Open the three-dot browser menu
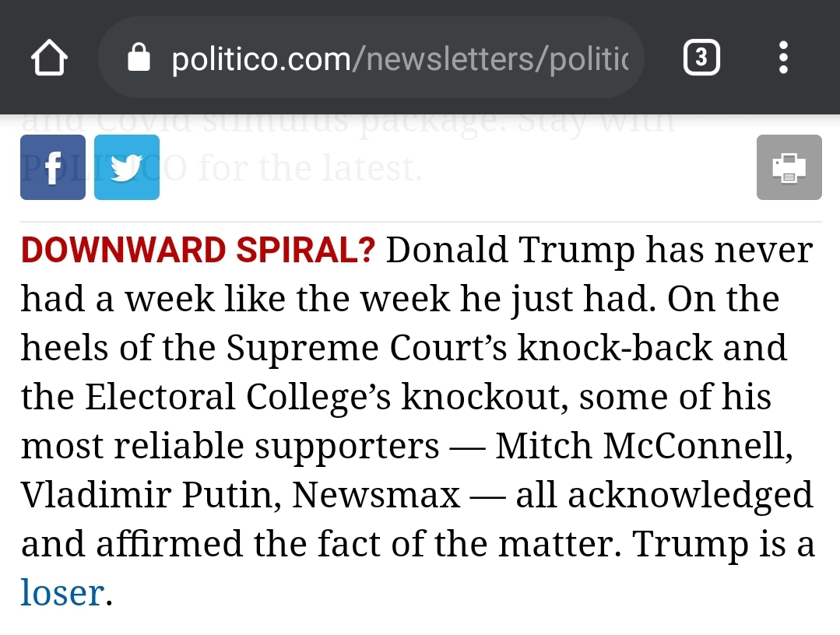840x635 pixels. [783, 58]
